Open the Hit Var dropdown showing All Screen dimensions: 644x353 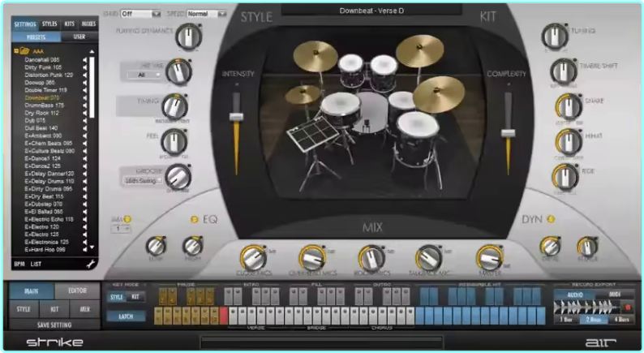click(x=144, y=75)
